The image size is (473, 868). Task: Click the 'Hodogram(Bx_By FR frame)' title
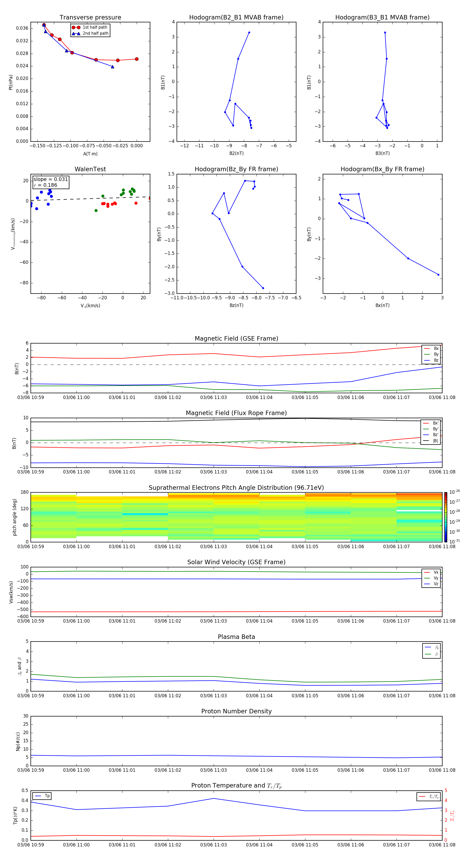(x=382, y=169)
